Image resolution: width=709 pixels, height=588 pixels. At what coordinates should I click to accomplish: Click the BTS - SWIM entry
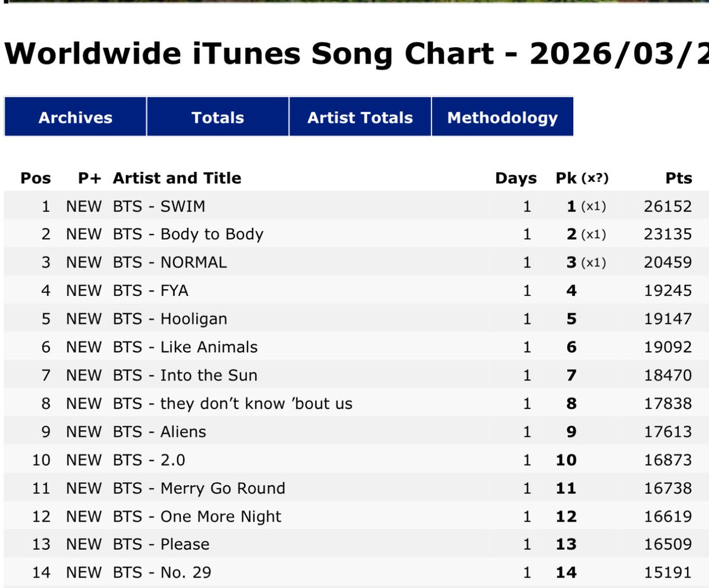(160, 206)
